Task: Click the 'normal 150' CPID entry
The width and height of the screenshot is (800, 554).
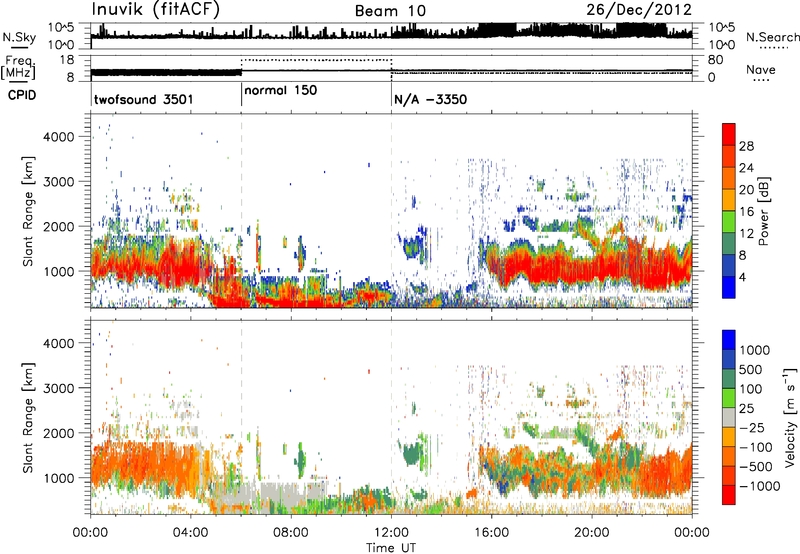Action: (281, 91)
